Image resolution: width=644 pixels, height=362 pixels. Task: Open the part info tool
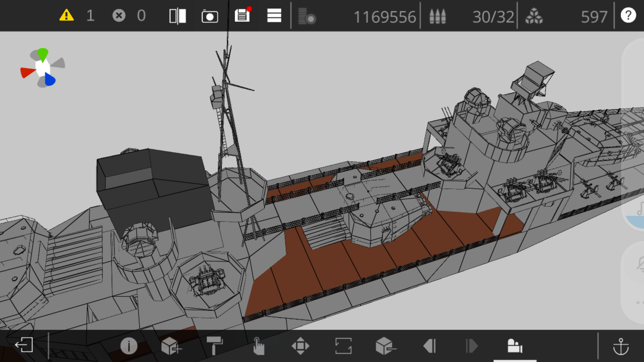pyautogui.click(x=129, y=346)
